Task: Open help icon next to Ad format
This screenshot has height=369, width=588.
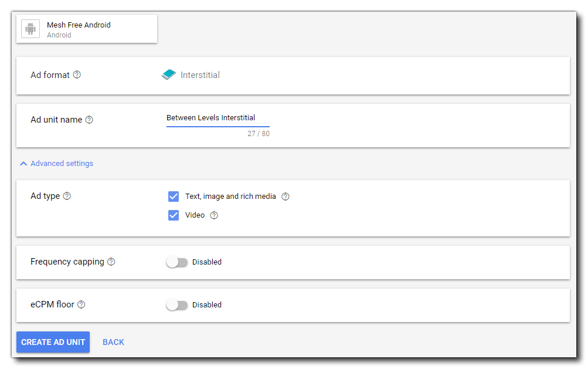Action: (x=77, y=75)
